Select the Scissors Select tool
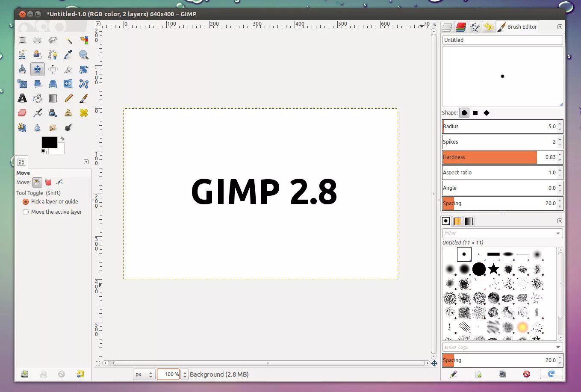581x392 pixels. [x=22, y=55]
